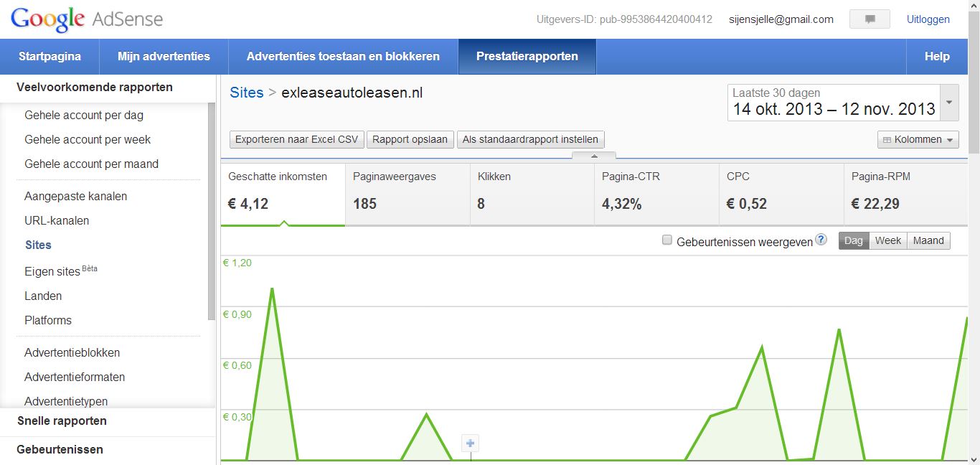This screenshot has width=980, height=465.
Task: Go to the Startpagina tab
Action: coord(50,57)
